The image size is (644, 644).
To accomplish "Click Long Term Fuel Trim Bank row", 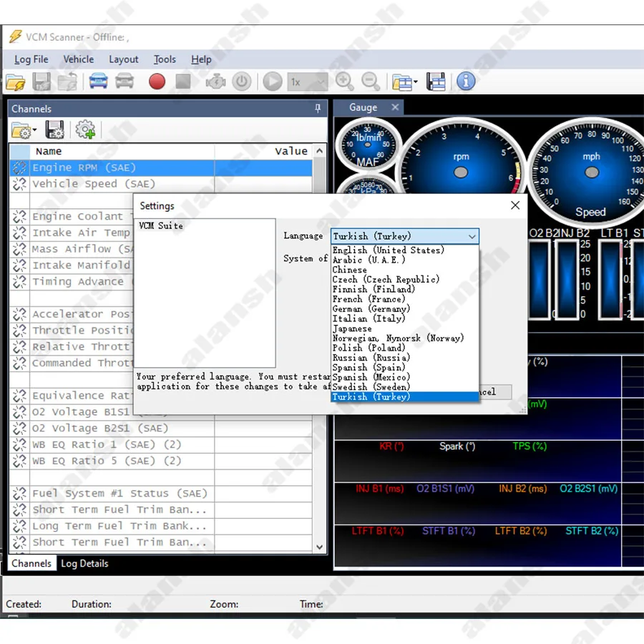I will (x=160, y=526).
